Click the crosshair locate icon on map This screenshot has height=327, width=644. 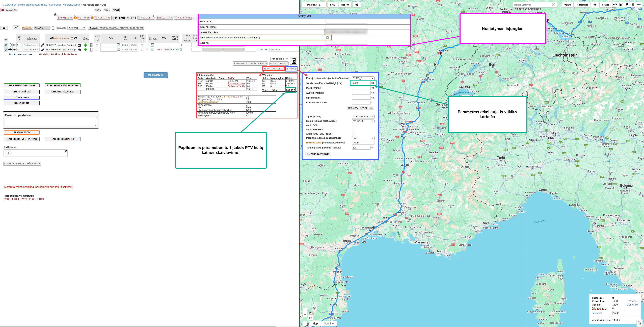click(639, 5)
